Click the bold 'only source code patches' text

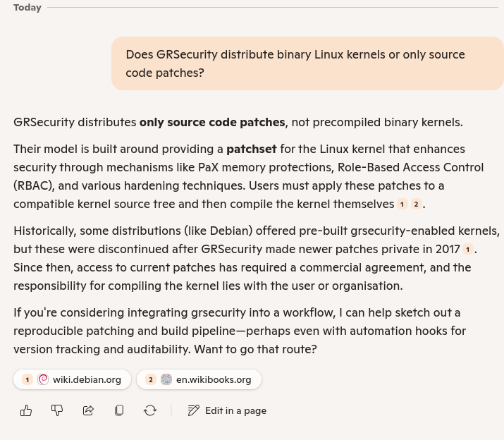pyautogui.click(x=212, y=122)
